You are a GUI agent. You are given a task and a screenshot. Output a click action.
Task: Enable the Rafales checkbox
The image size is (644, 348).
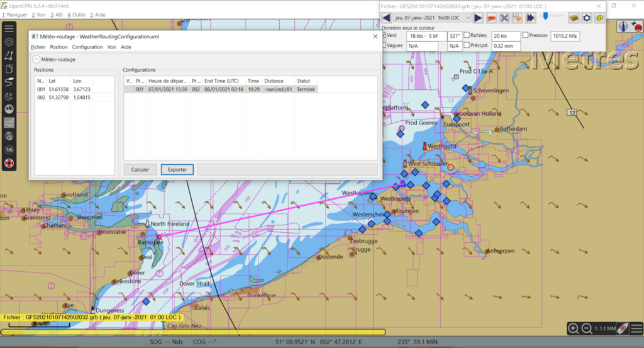tap(467, 35)
